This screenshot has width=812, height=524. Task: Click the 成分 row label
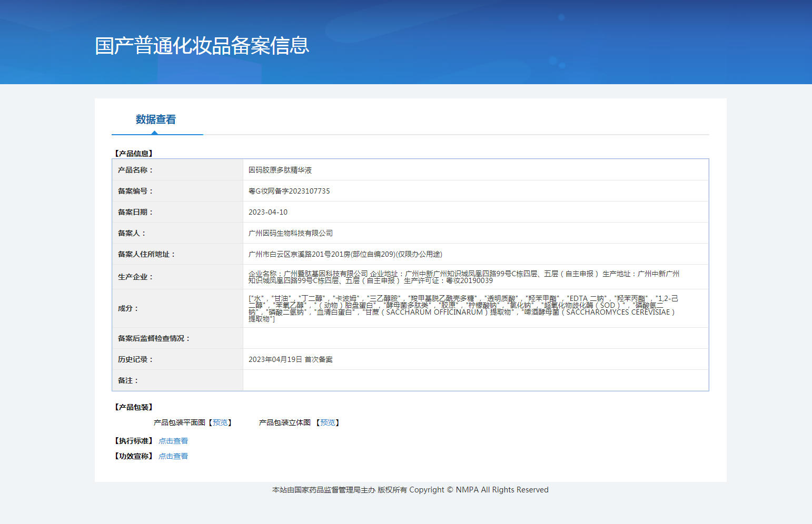click(128, 308)
